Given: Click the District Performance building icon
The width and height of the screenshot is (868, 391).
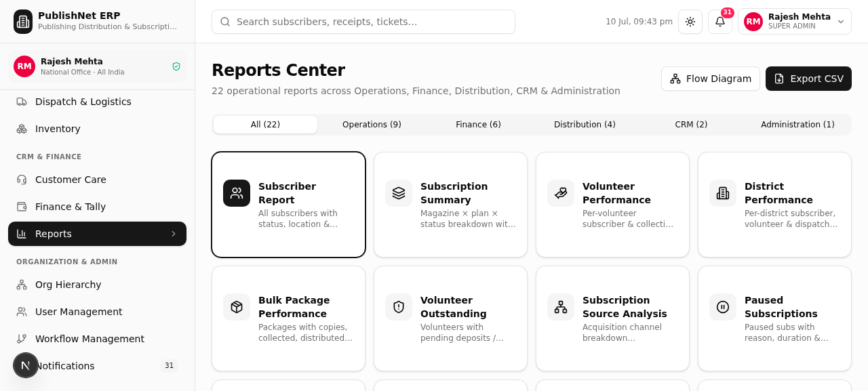Looking at the screenshot, I should (723, 193).
